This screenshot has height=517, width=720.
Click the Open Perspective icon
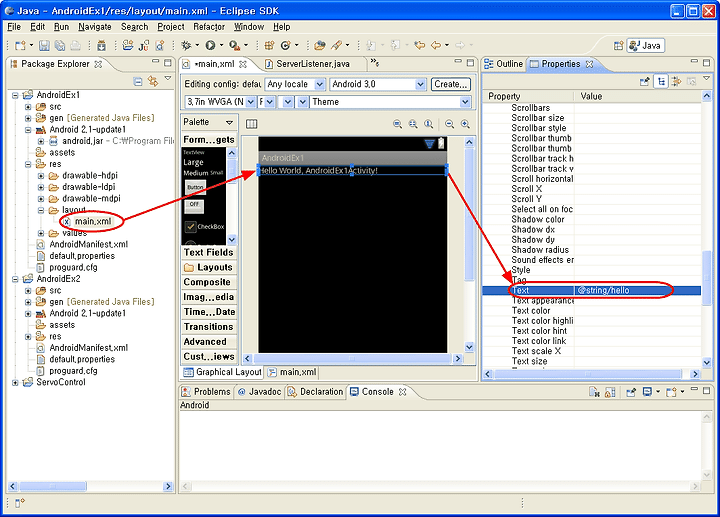(619, 45)
